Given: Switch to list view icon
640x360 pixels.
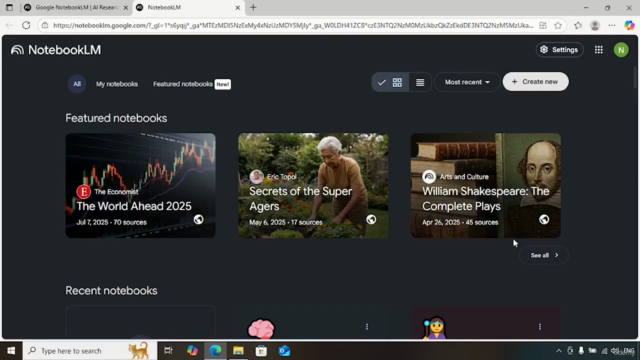Looking at the screenshot, I should (420, 82).
